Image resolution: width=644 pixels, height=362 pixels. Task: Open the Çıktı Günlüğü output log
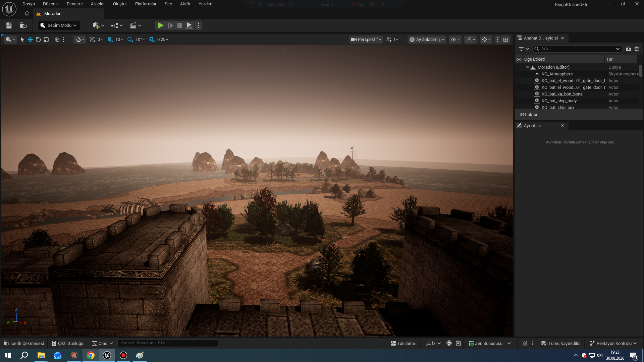click(67, 343)
